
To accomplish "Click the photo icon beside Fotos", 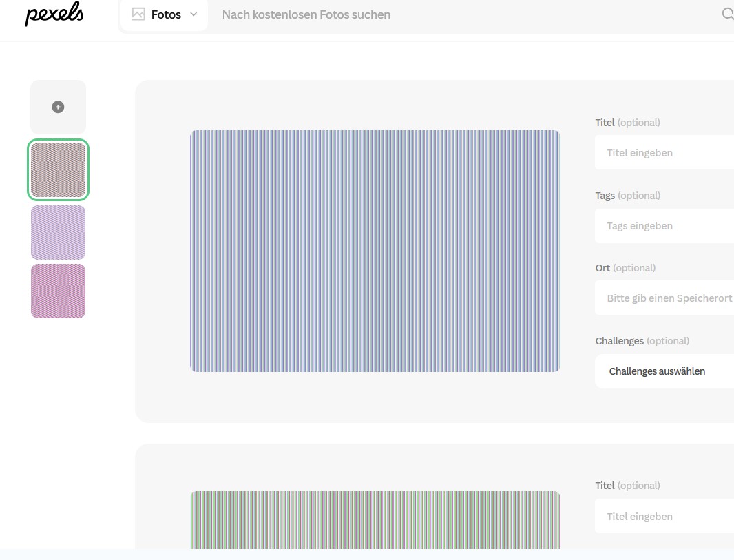I will pyautogui.click(x=138, y=14).
